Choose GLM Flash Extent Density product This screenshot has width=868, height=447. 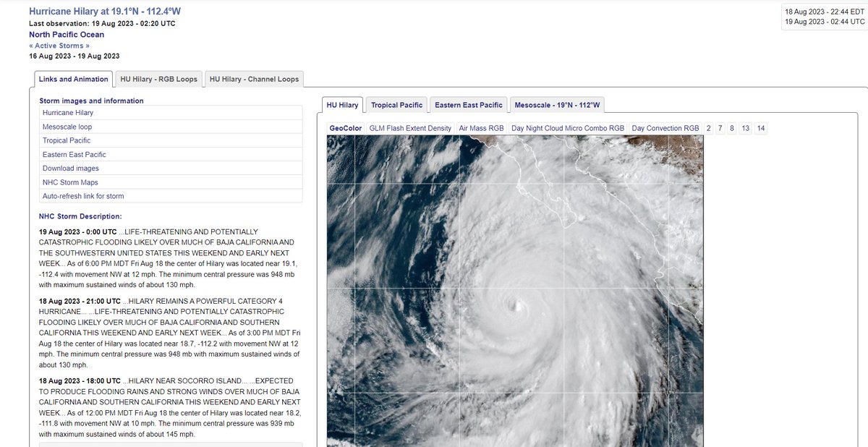tap(410, 128)
